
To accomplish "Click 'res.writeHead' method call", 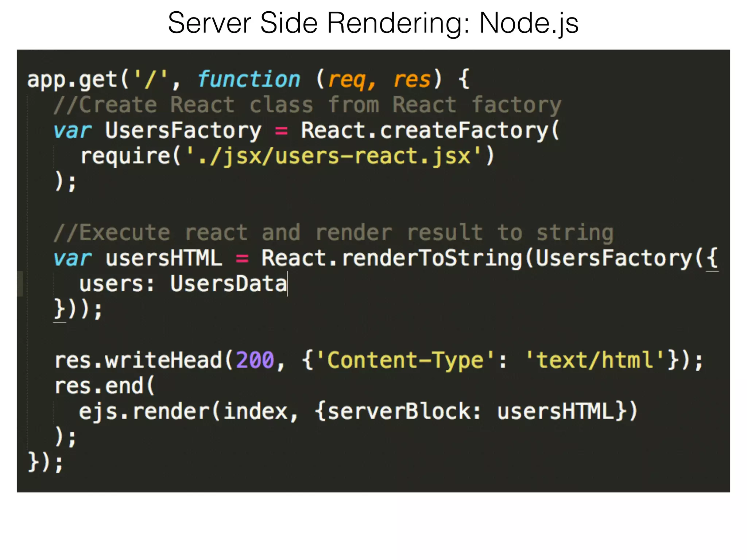I will point(139,361).
